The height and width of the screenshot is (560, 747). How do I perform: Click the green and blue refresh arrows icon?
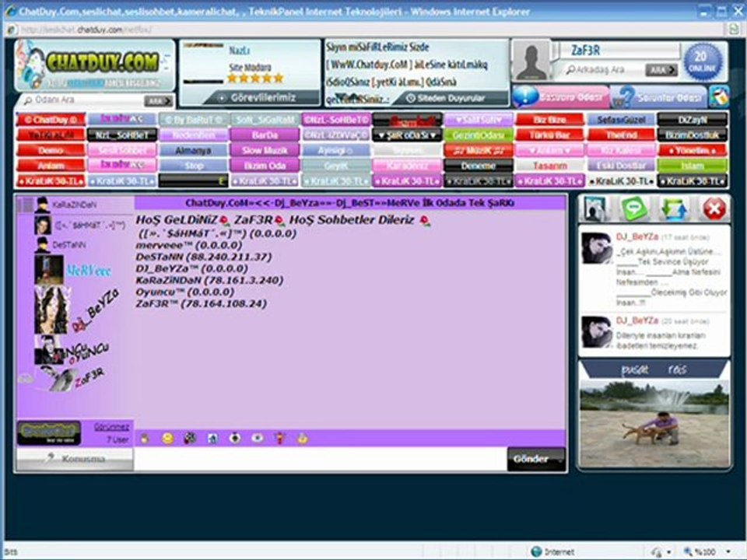675,208
